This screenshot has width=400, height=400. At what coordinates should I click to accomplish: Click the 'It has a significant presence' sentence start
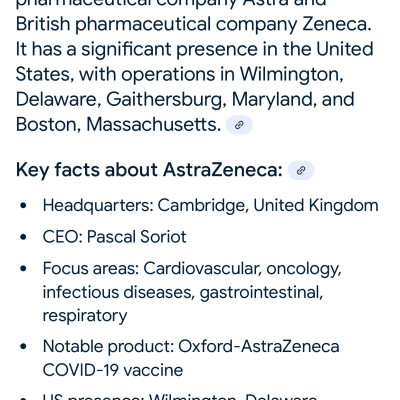137,49
